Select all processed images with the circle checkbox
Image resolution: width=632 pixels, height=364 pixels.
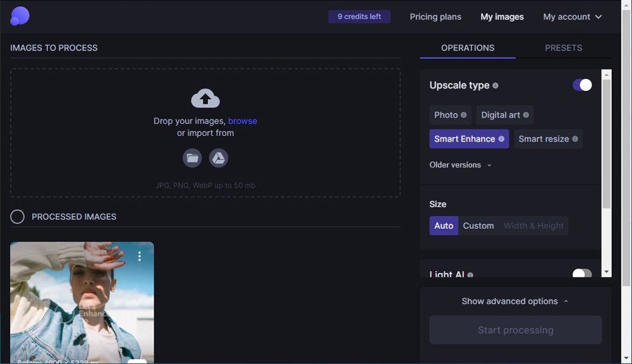pos(18,217)
